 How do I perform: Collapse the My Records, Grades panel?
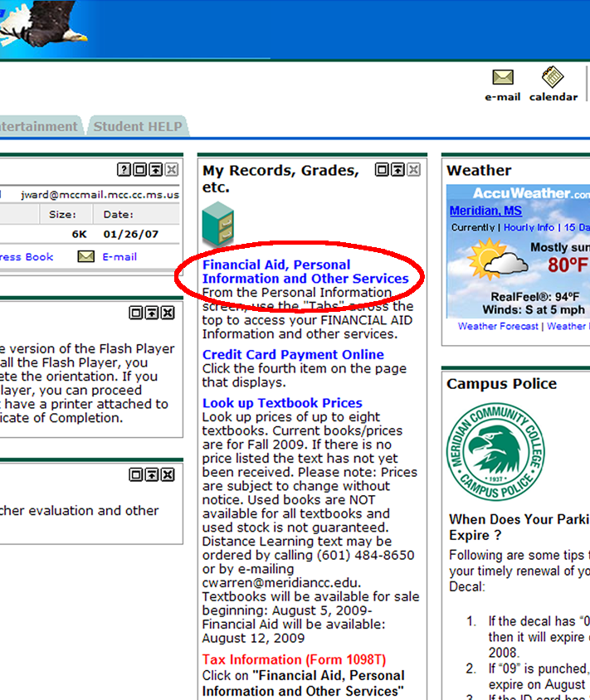point(398,170)
